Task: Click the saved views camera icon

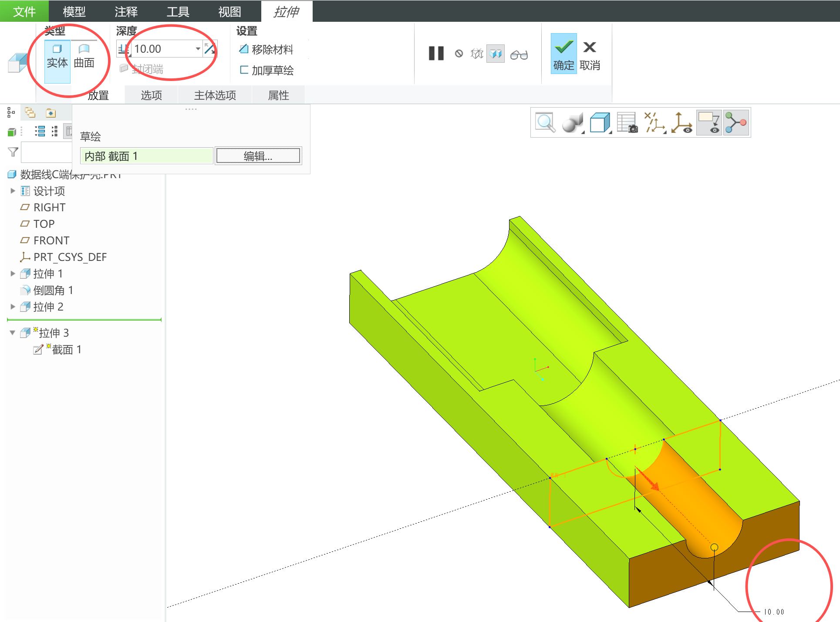Action: [627, 122]
